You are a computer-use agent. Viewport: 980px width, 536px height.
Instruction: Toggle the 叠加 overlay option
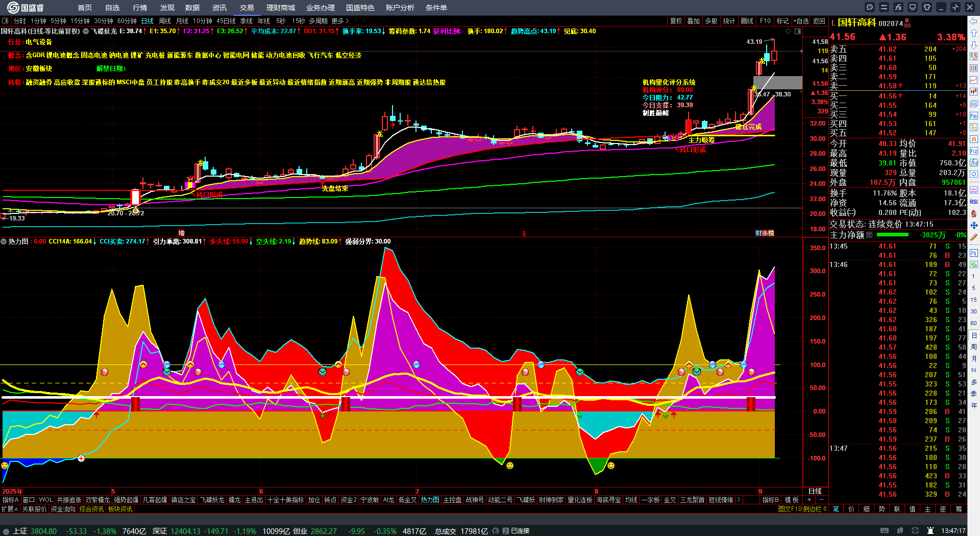click(x=693, y=21)
